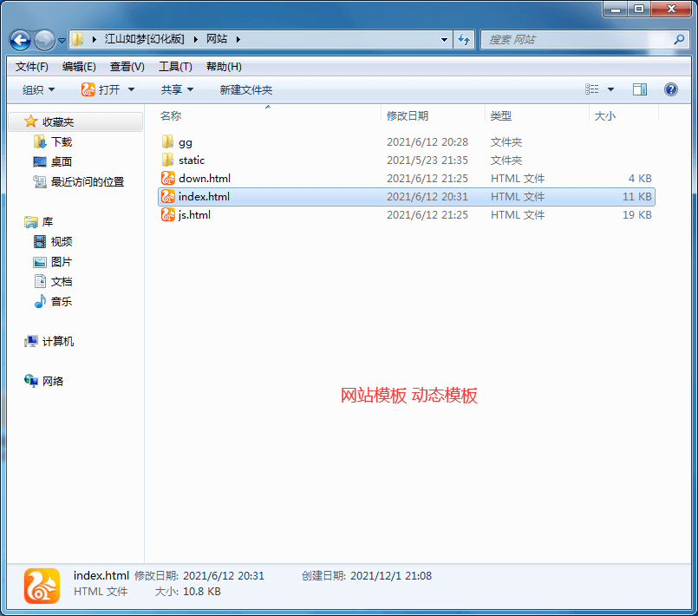This screenshot has width=698, height=616.
Task: Open the 查看(V) menu
Action: click(x=127, y=67)
